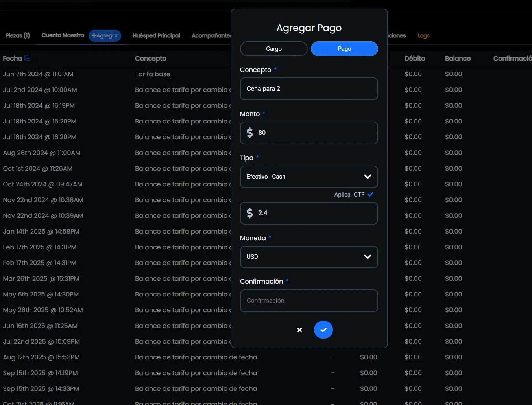Cancel the dialog with the X icon
Viewport: 532px width, 405px height.
[300, 330]
